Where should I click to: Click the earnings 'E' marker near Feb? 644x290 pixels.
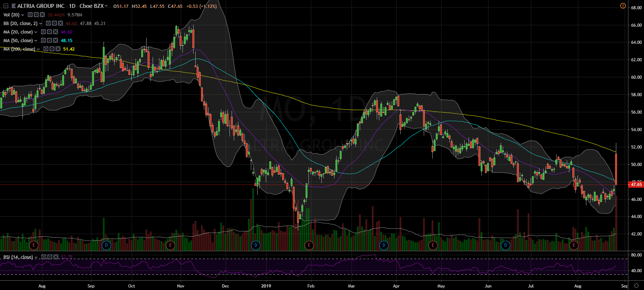pos(309,245)
